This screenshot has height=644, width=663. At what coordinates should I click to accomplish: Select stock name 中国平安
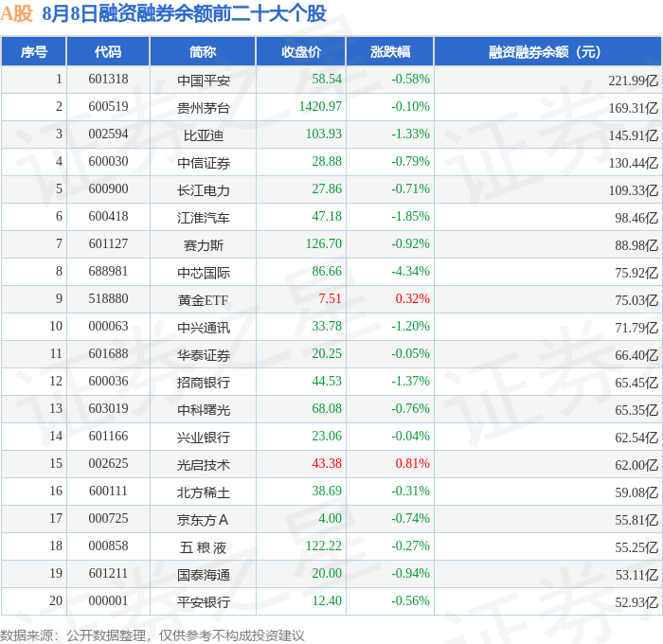204,80
